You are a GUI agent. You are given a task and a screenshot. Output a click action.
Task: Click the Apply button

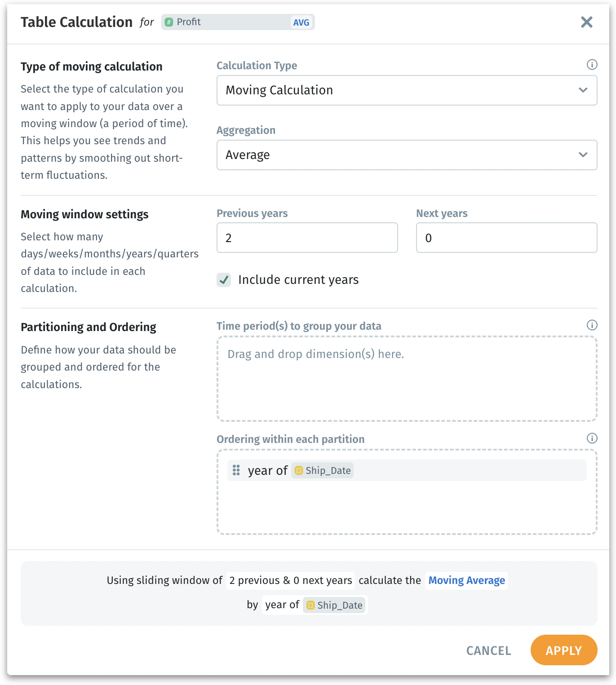point(563,650)
